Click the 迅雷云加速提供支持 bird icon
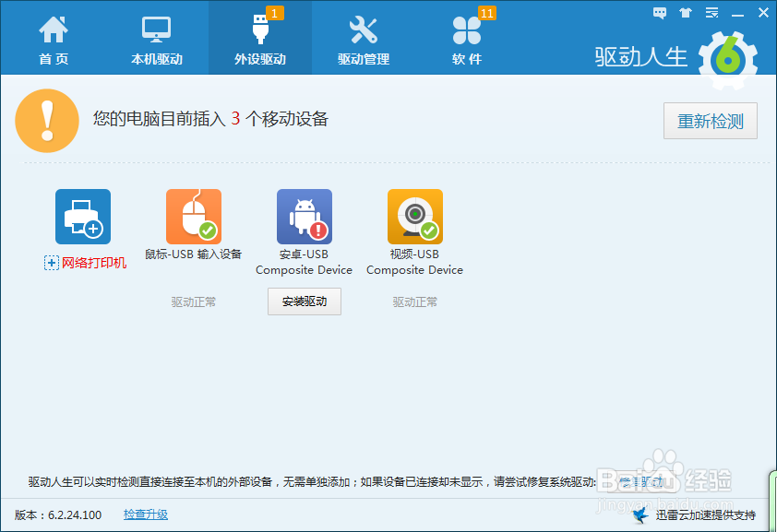777x532 pixels. click(640, 514)
